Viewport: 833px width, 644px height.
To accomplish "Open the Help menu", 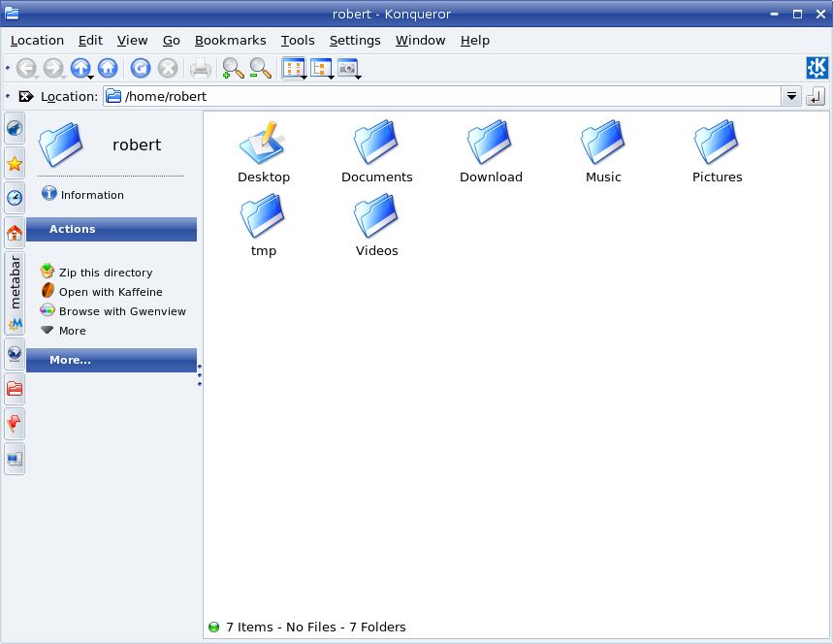I will point(475,41).
